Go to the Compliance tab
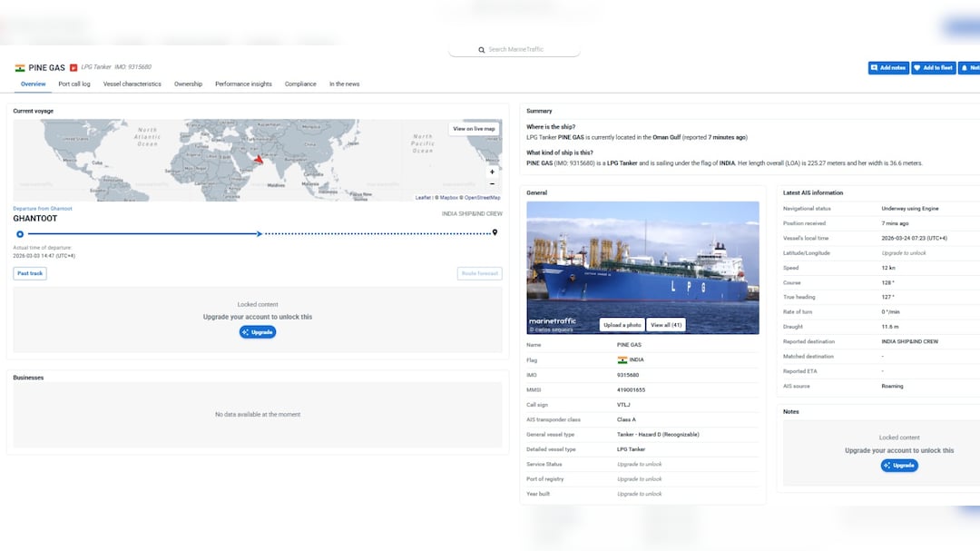Viewport: 980px width, 551px height. (300, 84)
